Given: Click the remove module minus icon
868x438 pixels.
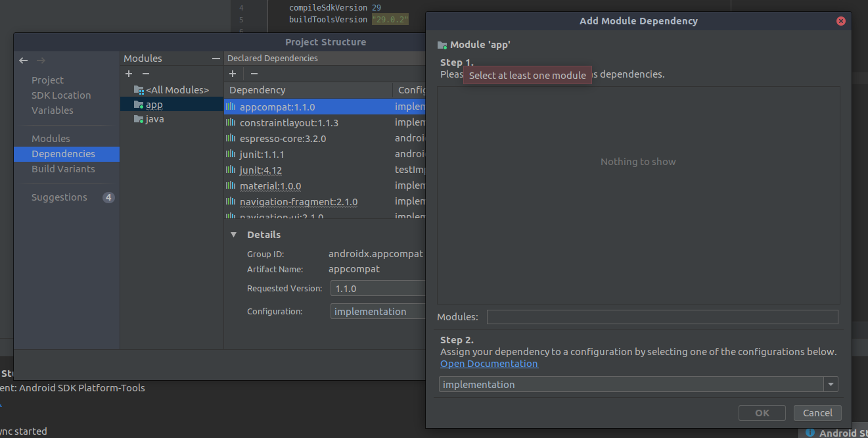Looking at the screenshot, I should (146, 74).
